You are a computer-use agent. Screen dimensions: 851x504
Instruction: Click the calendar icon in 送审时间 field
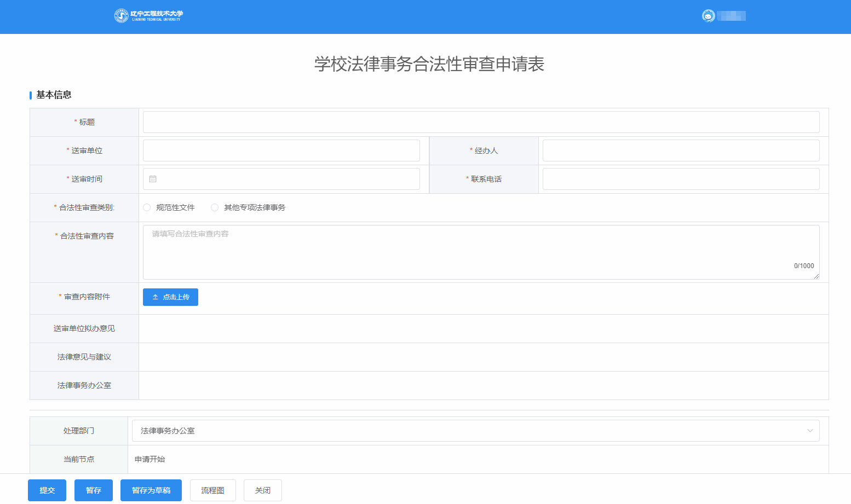153,179
